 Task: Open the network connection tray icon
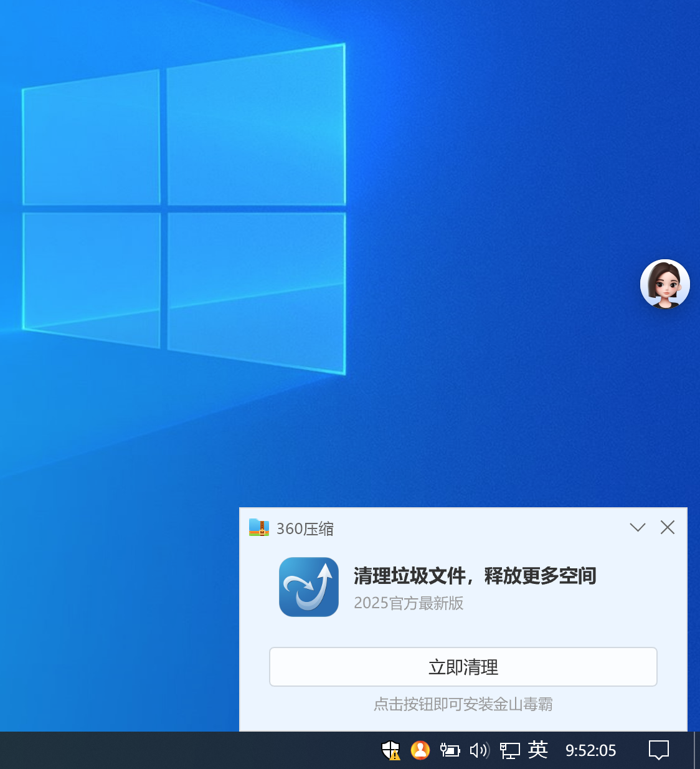[x=509, y=750]
